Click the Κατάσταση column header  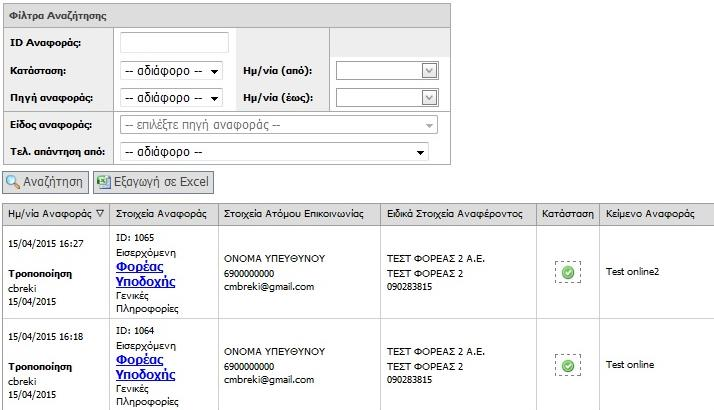568,214
